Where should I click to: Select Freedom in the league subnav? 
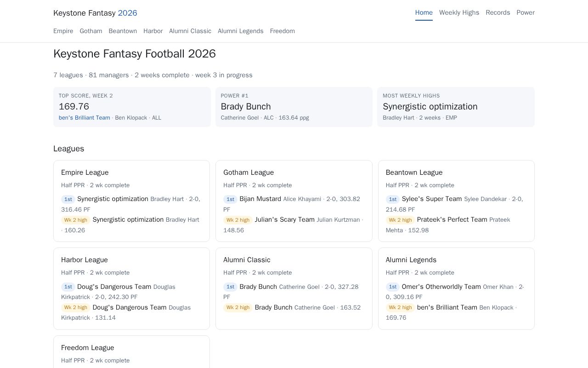(x=283, y=31)
